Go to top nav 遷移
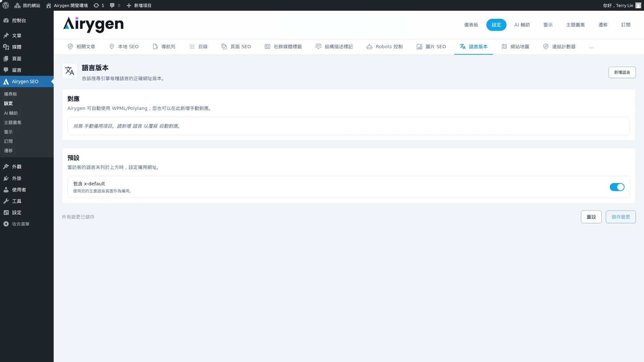 (603, 25)
